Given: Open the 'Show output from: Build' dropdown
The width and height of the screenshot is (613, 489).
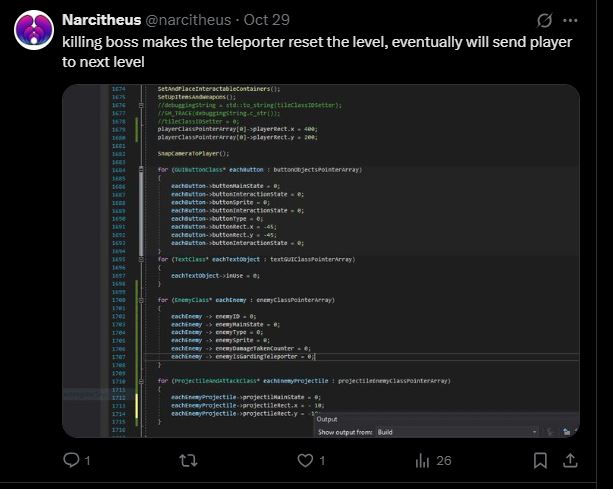Looking at the screenshot, I should point(460,432).
